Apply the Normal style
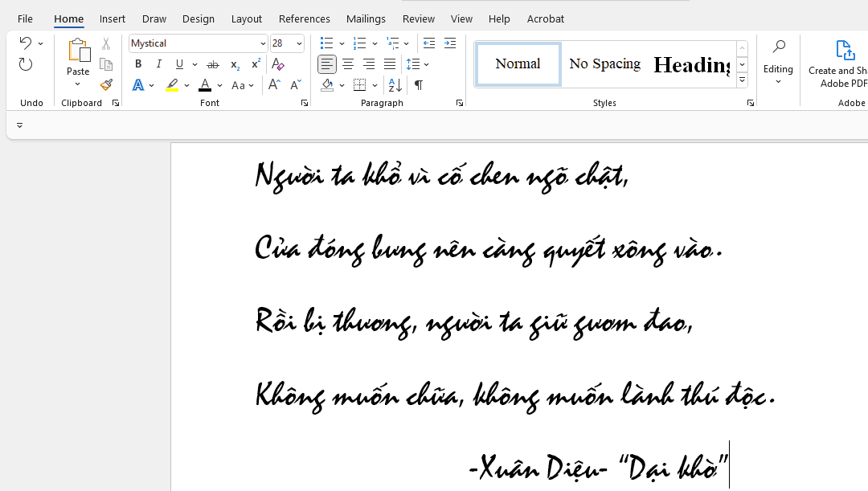 tap(518, 64)
